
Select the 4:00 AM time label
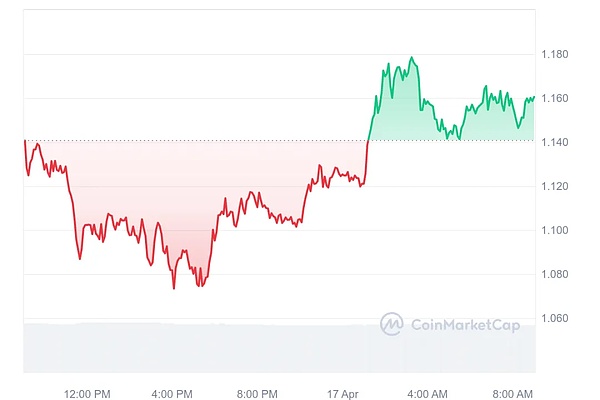426,393
